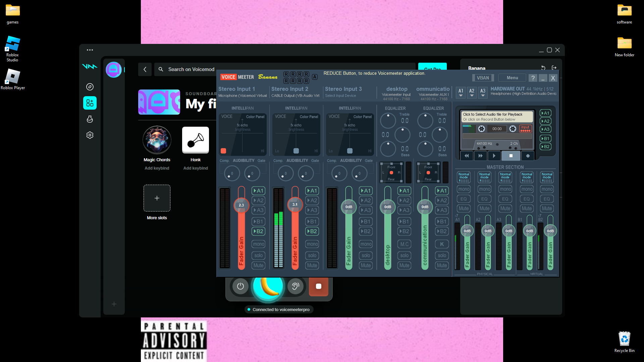Change Normal mode on B2 master bus
644x362 pixels.
tap(547, 177)
